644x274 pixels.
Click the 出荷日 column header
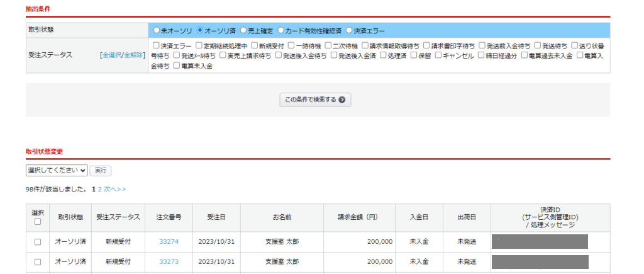point(467,218)
